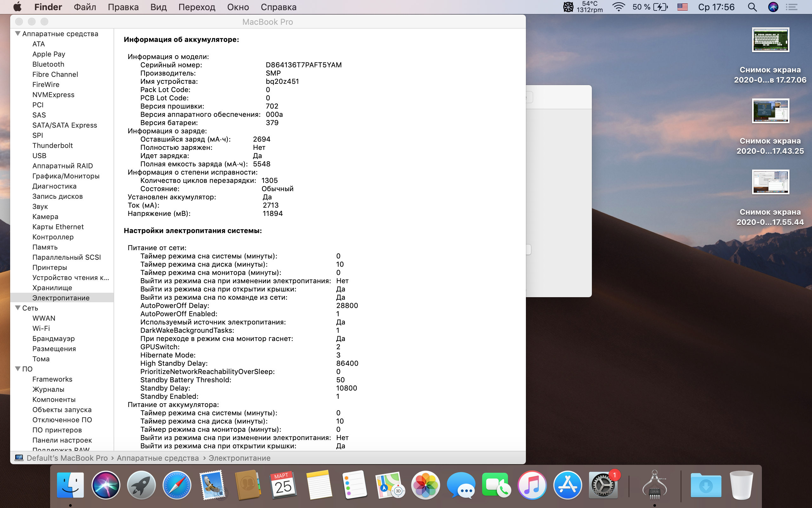This screenshot has width=812, height=508.
Task: Open Calendar icon showing March 25
Action: [284, 485]
